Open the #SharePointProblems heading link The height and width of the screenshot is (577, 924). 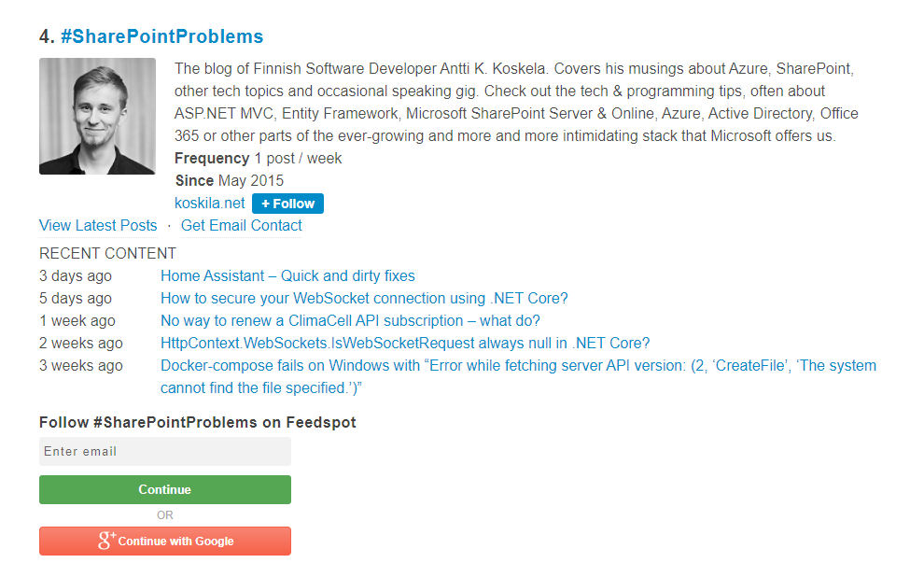[161, 36]
